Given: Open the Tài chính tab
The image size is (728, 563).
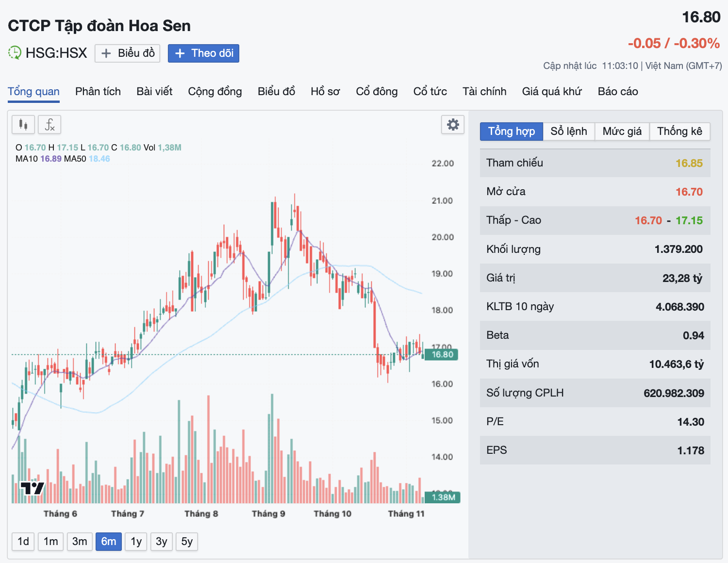Looking at the screenshot, I should pos(484,91).
